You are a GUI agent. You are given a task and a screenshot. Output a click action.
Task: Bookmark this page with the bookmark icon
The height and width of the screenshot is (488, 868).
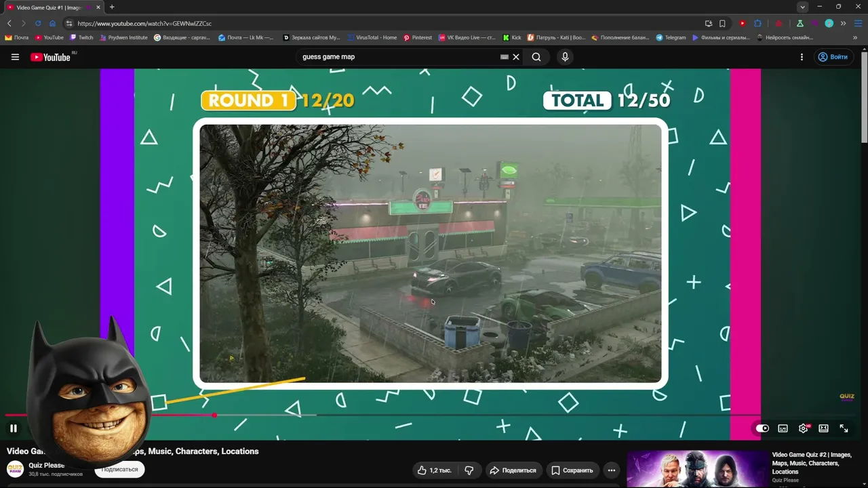[722, 24]
